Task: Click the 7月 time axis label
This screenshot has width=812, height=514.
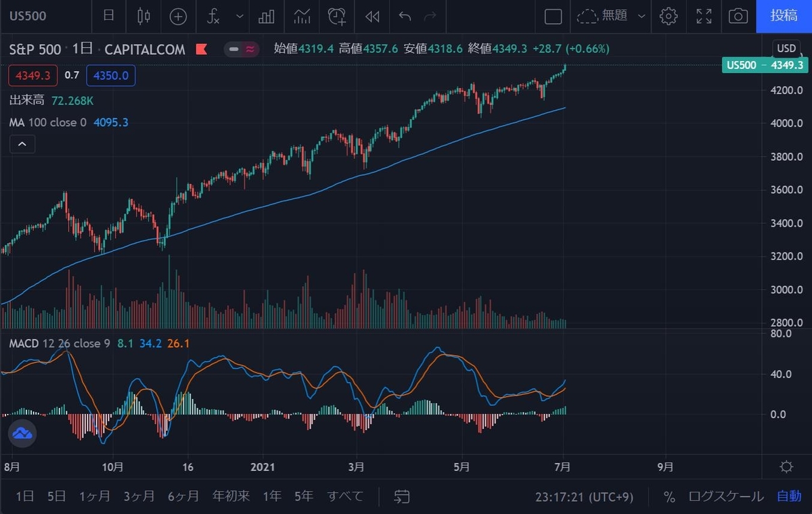Action: point(563,467)
